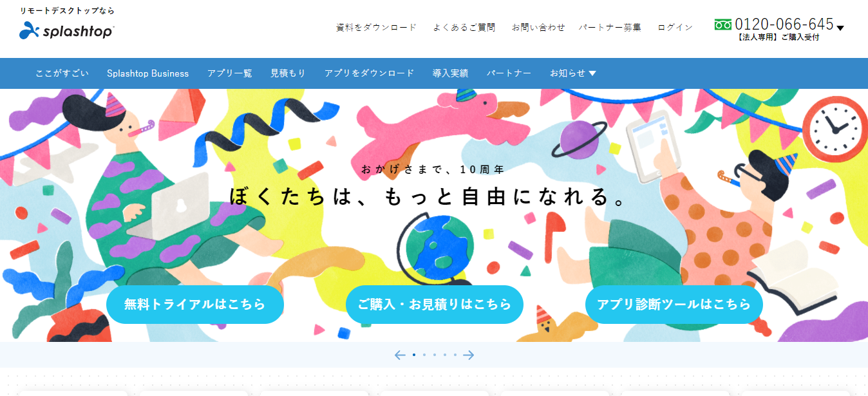Click the ログイン link
The height and width of the screenshot is (396, 868).
pyautogui.click(x=675, y=27)
